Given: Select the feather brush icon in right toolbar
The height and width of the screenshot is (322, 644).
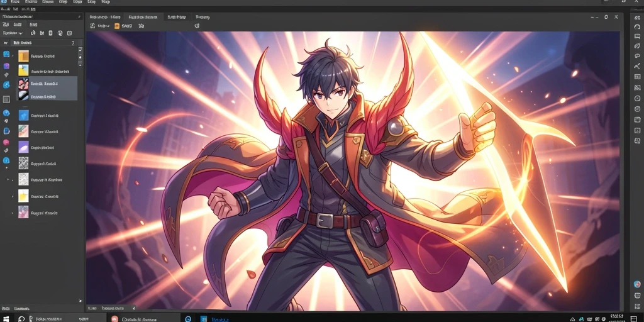Looking at the screenshot, I should click(x=637, y=46).
